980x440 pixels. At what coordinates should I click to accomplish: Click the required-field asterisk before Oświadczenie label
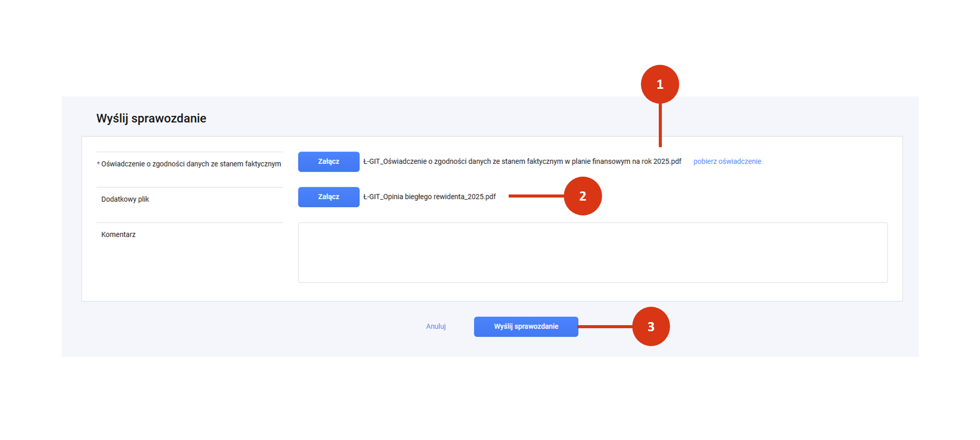[98, 164]
